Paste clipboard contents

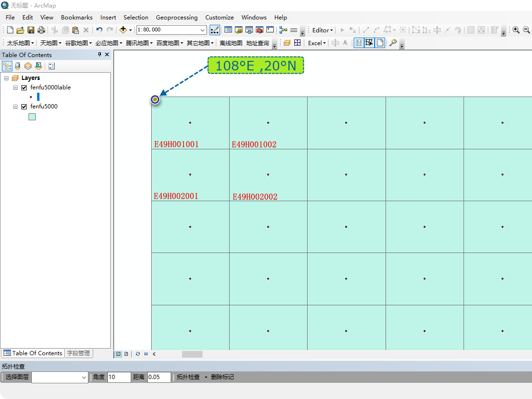pos(76,30)
